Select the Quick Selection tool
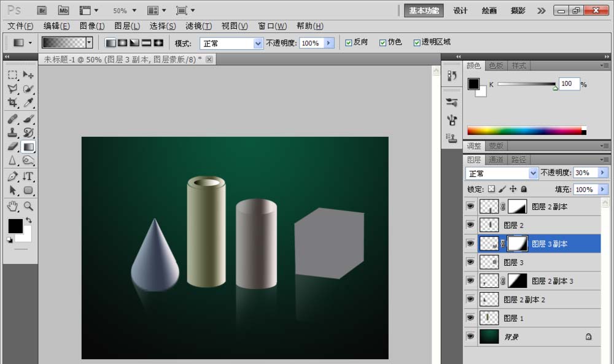The width and height of the screenshot is (614, 364). pos(28,89)
